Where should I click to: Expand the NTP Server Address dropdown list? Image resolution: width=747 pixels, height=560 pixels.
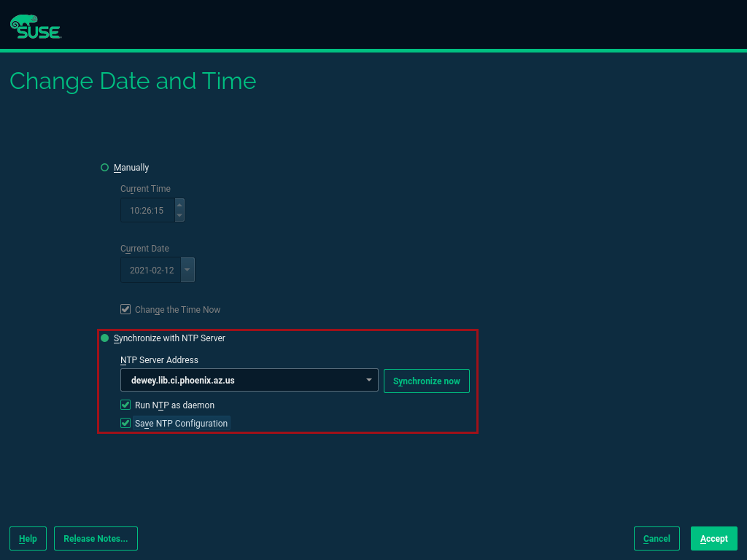click(369, 379)
